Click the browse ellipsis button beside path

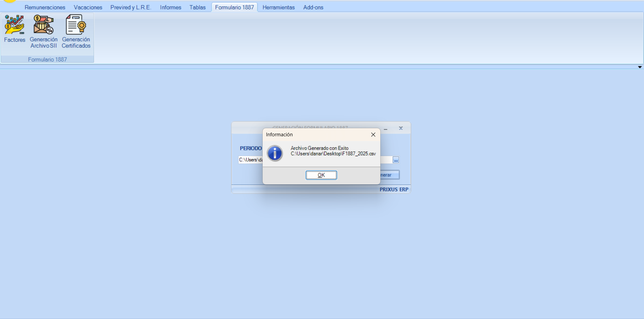[396, 160]
